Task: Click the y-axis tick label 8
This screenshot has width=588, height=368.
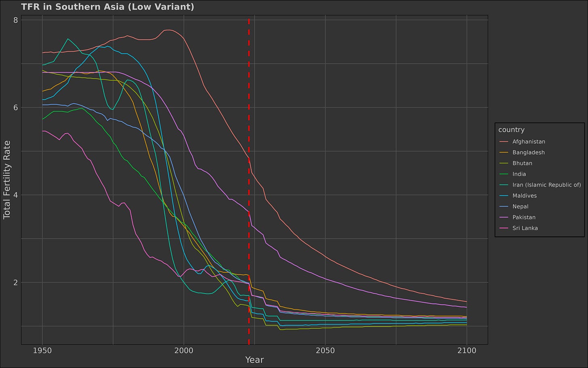Action: pyautogui.click(x=16, y=20)
